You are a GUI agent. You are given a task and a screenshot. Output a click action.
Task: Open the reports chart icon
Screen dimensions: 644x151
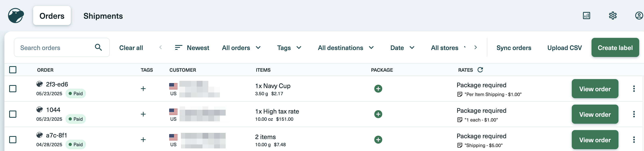point(586,16)
